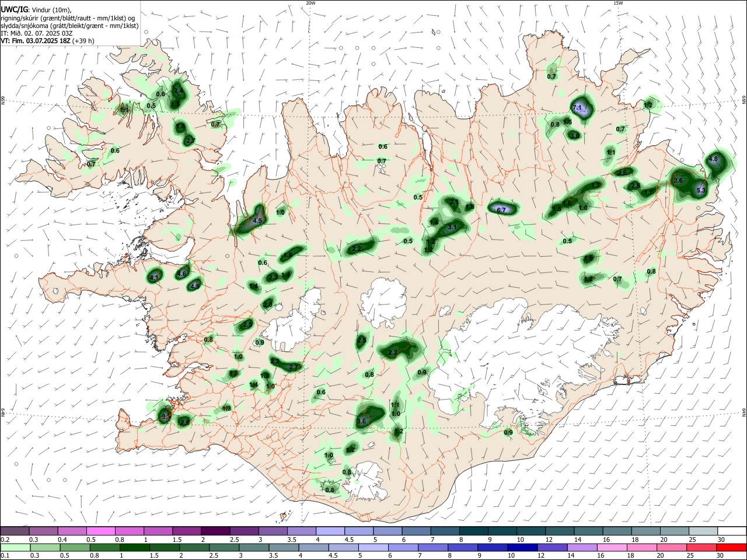Click the 0.1 label in the lower legend

(x=5, y=555)
